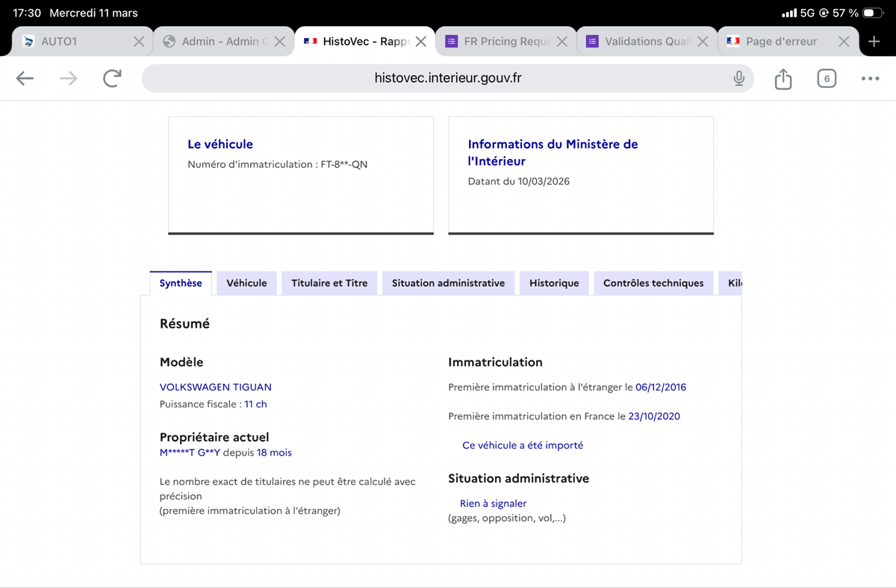This screenshot has width=896, height=588.
Task: Open the share sheet icon
Action: tap(783, 78)
